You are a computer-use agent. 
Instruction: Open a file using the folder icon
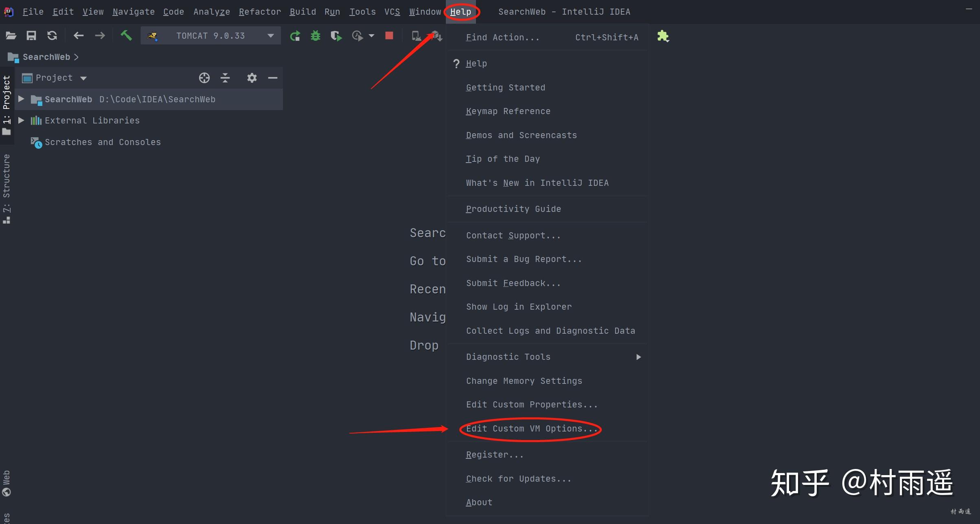pyautogui.click(x=11, y=35)
